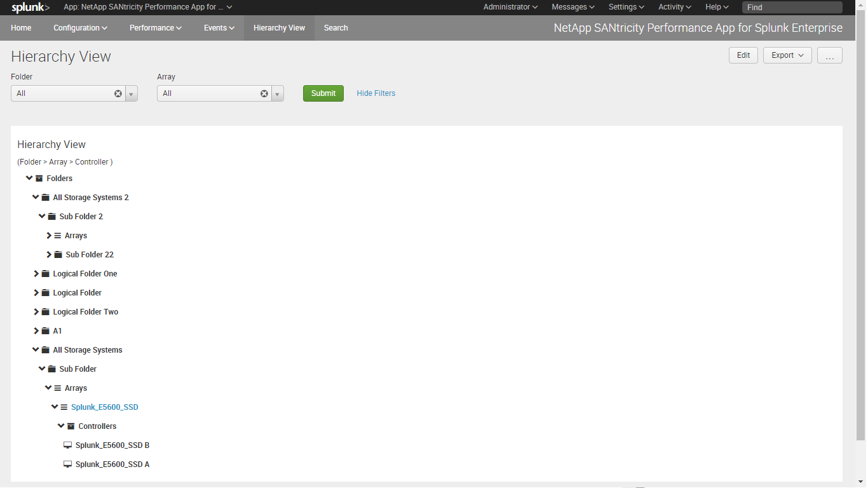
Task: Click monitor icon for Splunk_E5600_SSD B
Action: click(x=68, y=445)
